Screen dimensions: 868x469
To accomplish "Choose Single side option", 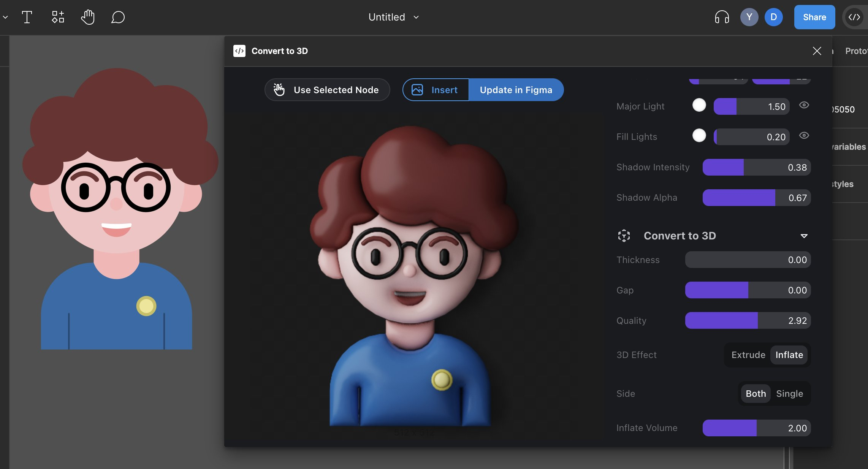I will pos(789,393).
